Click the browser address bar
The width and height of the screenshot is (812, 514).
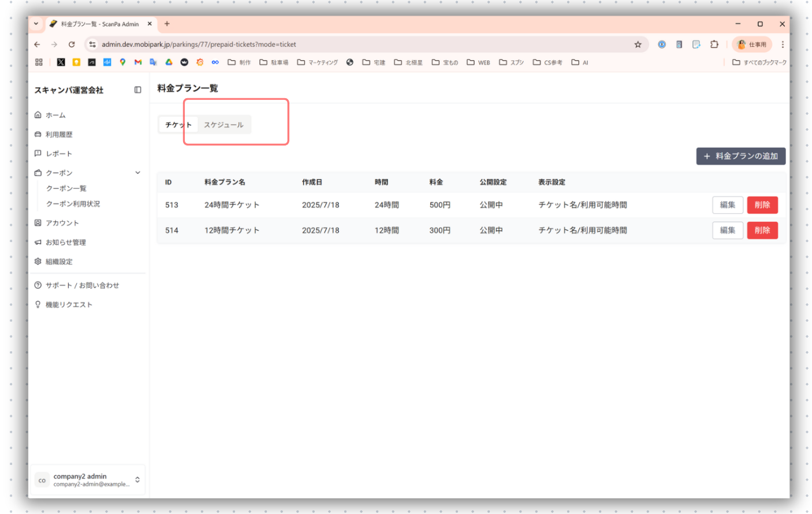(347, 44)
